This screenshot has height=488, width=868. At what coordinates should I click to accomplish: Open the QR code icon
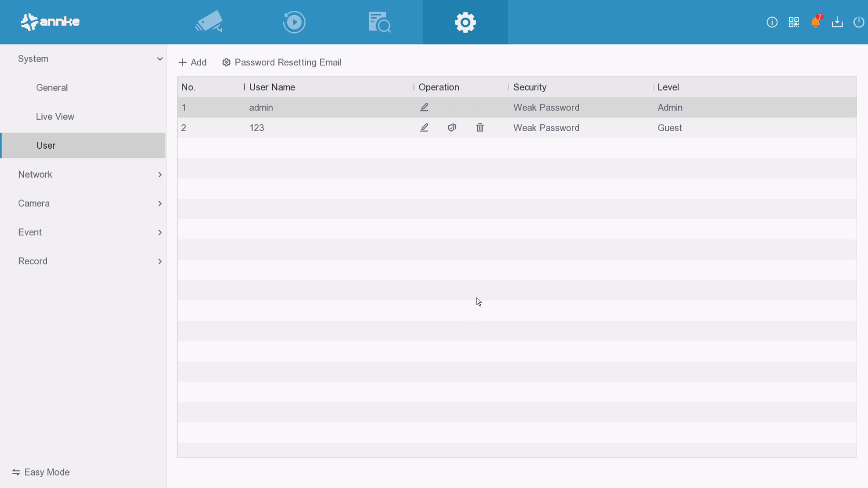tap(793, 22)
